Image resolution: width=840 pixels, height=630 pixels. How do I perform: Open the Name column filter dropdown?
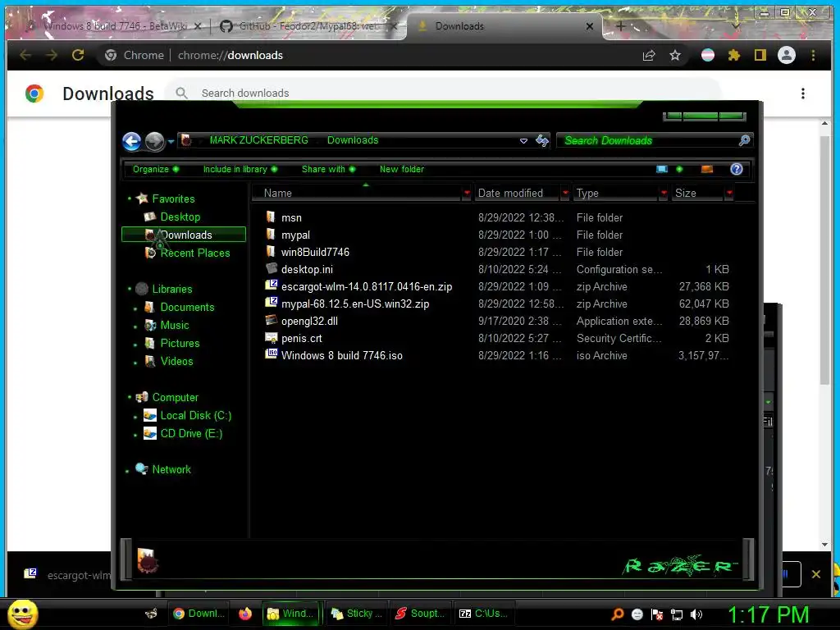(x=467, y=193)
